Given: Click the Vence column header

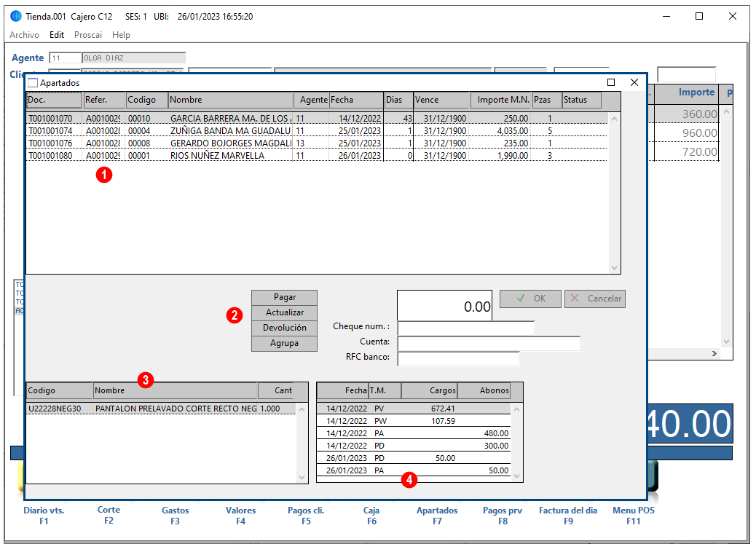Looking at the screenshot, I should click(441, 100).
